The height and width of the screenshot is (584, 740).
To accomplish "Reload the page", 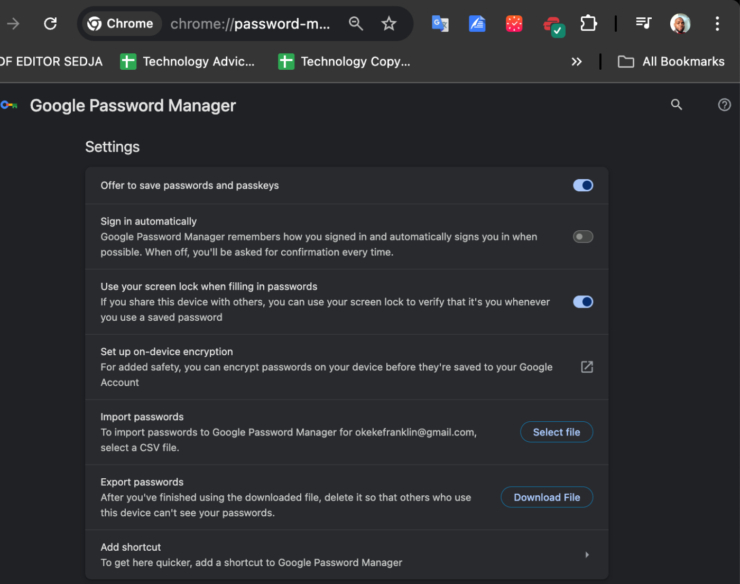I will pyautogui.click(x=50, y=23).
